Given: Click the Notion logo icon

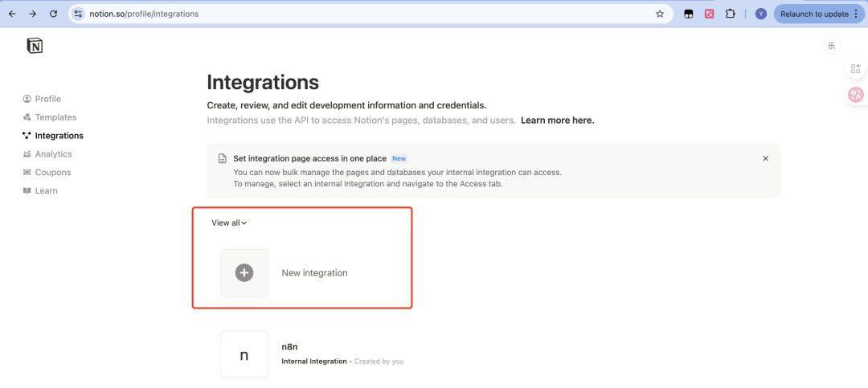Looking at the screenshot, I should 35,45.
